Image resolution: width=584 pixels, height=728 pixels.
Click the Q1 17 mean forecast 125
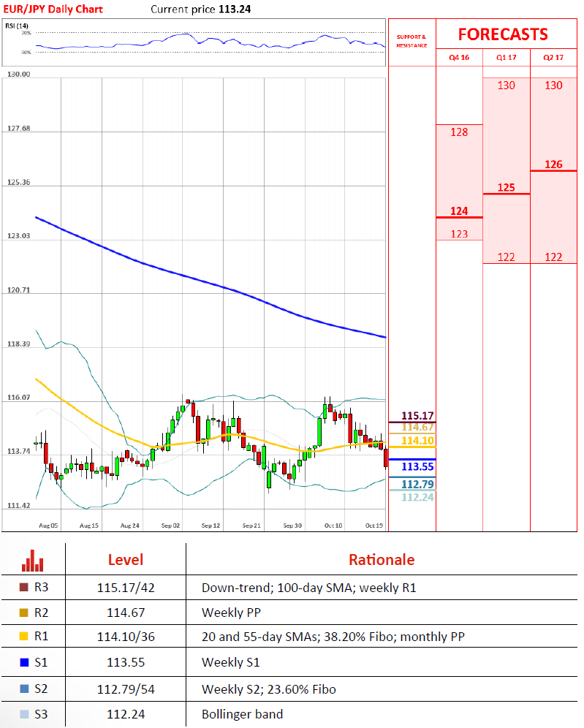[x=506, y=188]
